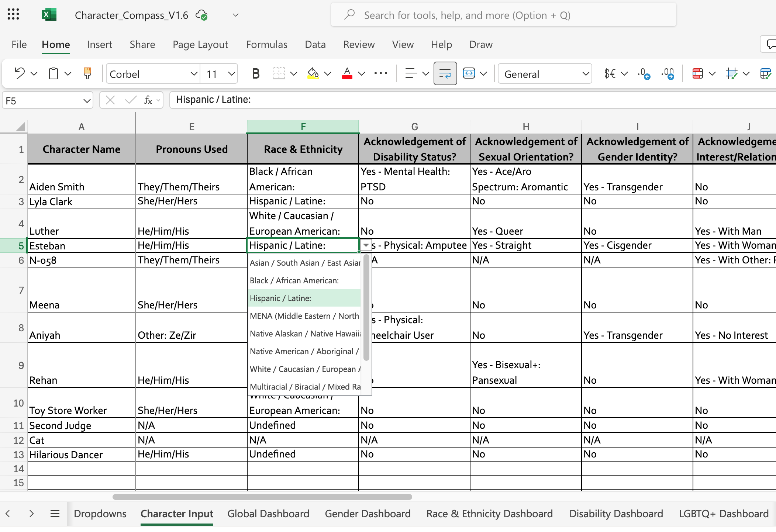Cancel formula entry X icon
The height and width of the screenshot is (532, 776).
tap(110, 100)
